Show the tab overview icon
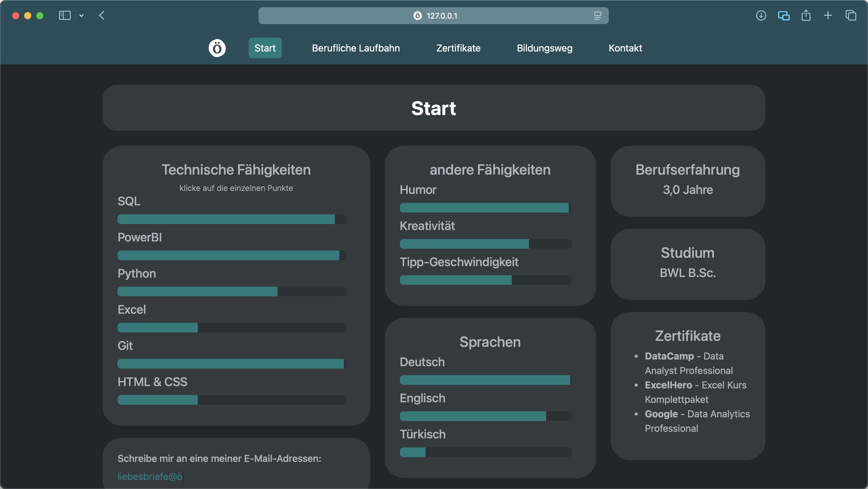Image resolution: width=868 pixels, height=489 pixels. coord(851,15)
